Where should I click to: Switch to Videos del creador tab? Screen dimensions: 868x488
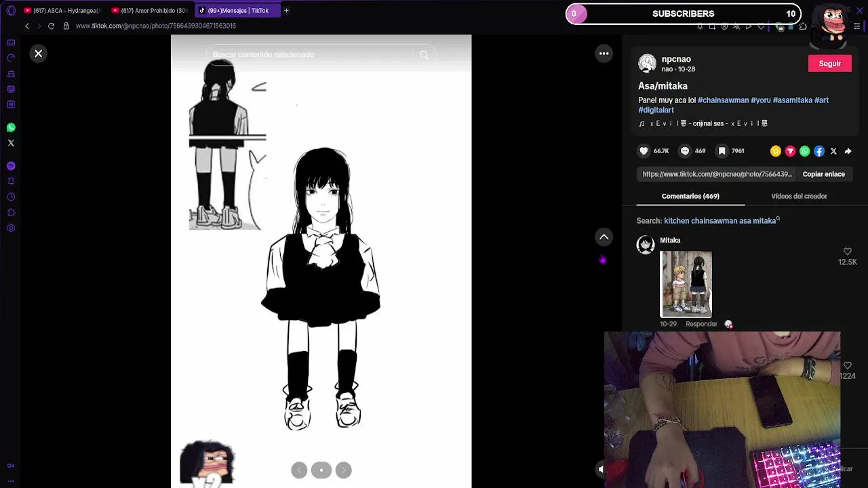(799, 197)
